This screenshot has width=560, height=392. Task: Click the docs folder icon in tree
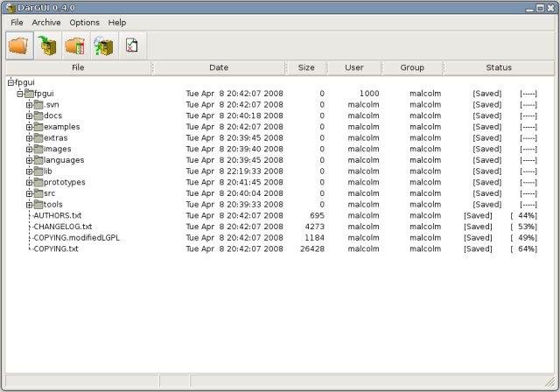pyautogui.click(x=38, y=115)
